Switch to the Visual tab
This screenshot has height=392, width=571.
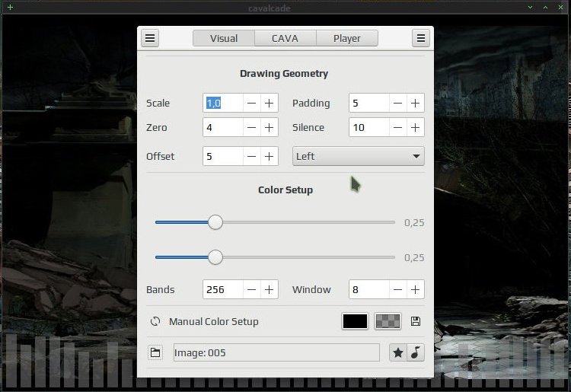tap(224, 38)
